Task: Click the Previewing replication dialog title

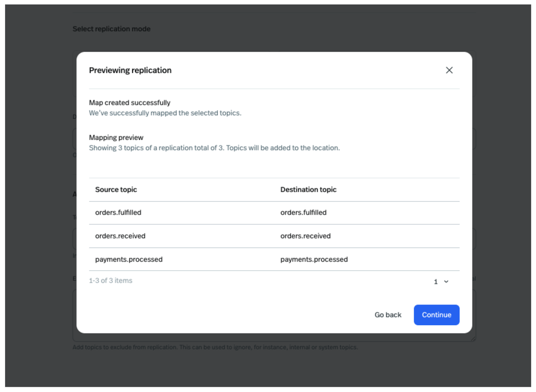Action: tap(130, 70)
